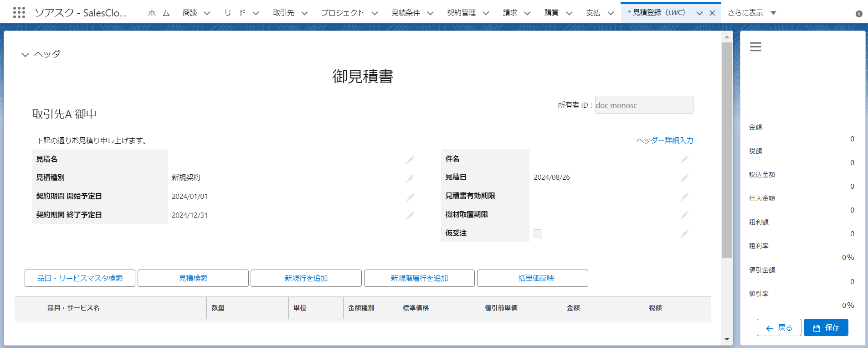Viewport: 868px width, 348px height.
Task: Click the 所有者 ID input field
Action: pos(643,105)
